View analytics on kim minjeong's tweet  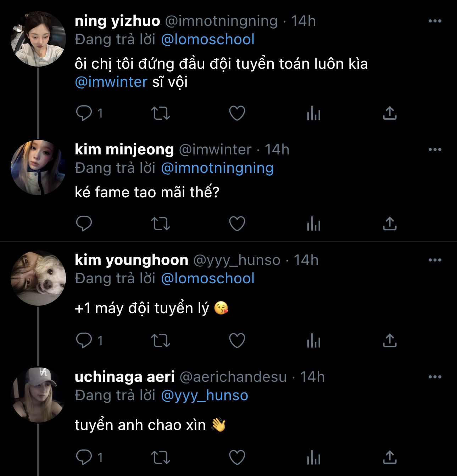pyautogui.click(x=314, y=224)
